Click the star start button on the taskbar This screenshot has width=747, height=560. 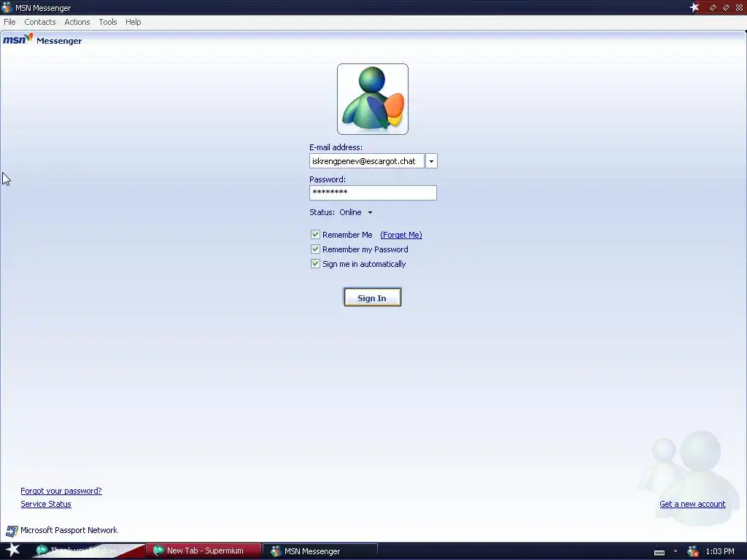12,550
